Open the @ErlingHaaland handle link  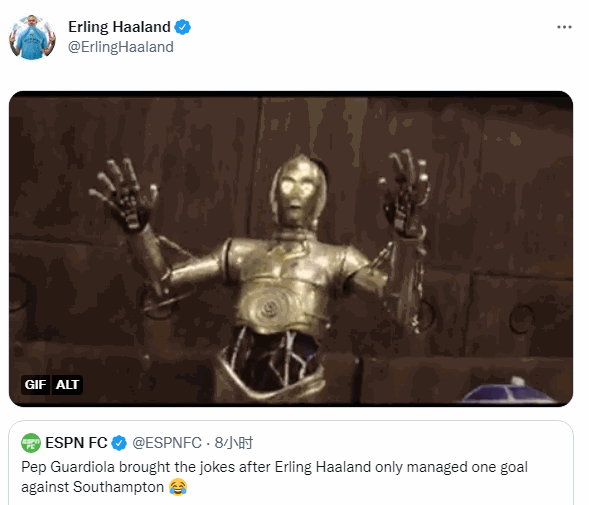pos(121,47)
